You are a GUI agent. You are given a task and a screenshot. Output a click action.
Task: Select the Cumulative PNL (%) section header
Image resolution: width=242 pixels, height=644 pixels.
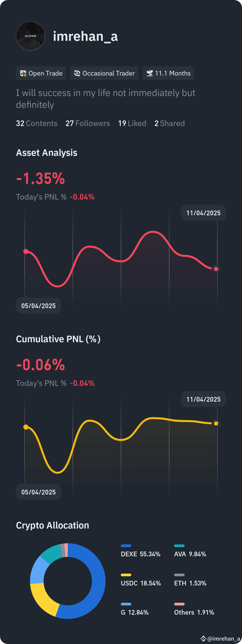(x=58, y=339)
